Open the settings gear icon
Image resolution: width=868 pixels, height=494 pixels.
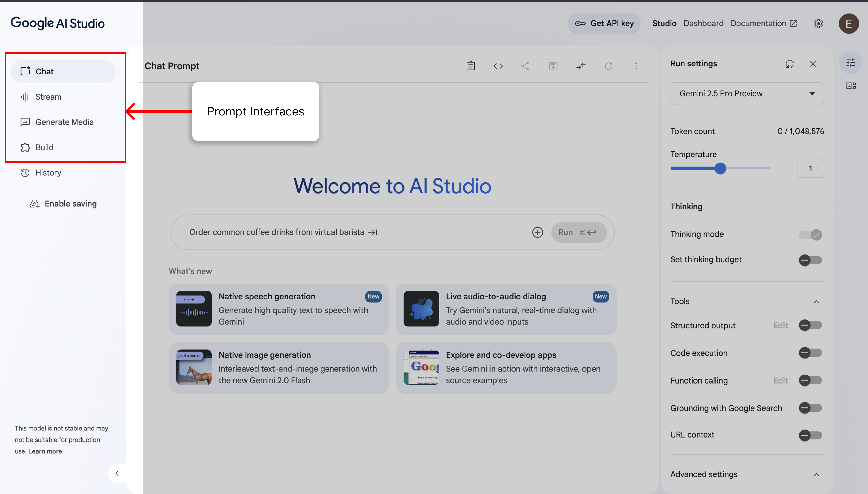[x=818, y=23]
